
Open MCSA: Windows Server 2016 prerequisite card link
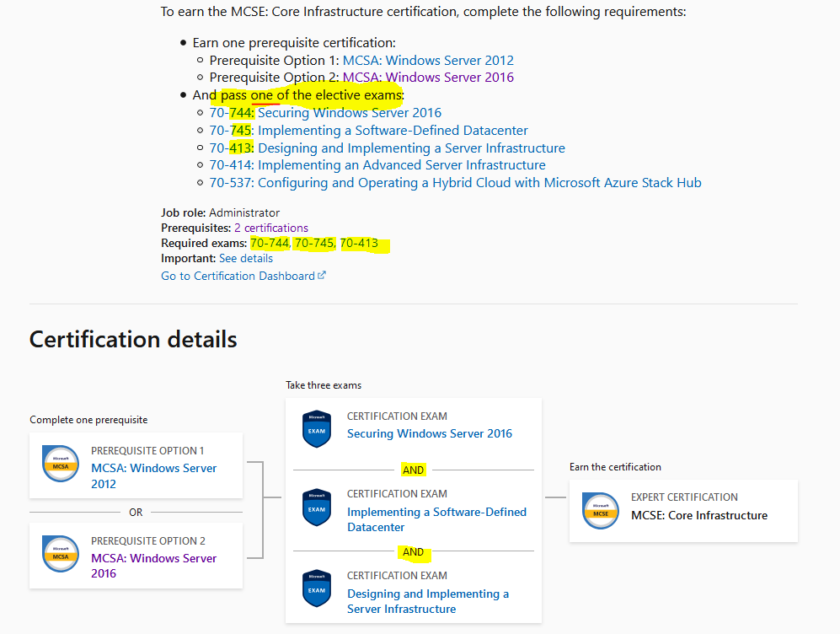[153, 566]
